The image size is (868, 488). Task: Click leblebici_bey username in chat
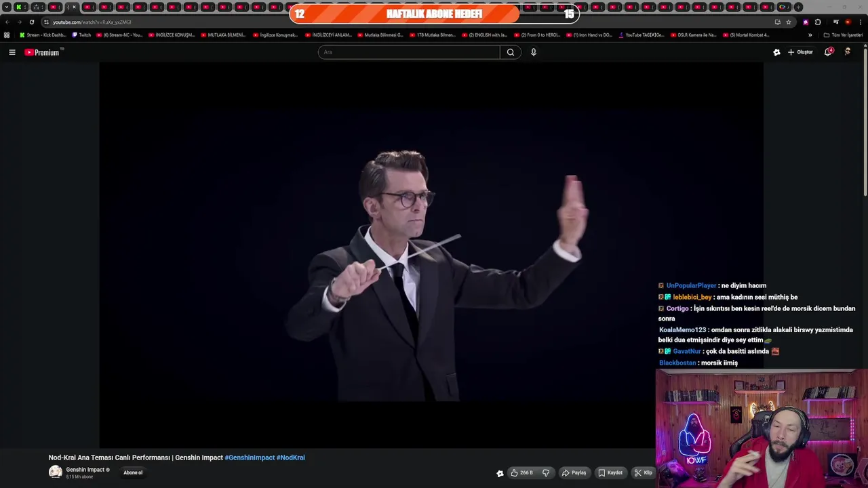(692, 297)
